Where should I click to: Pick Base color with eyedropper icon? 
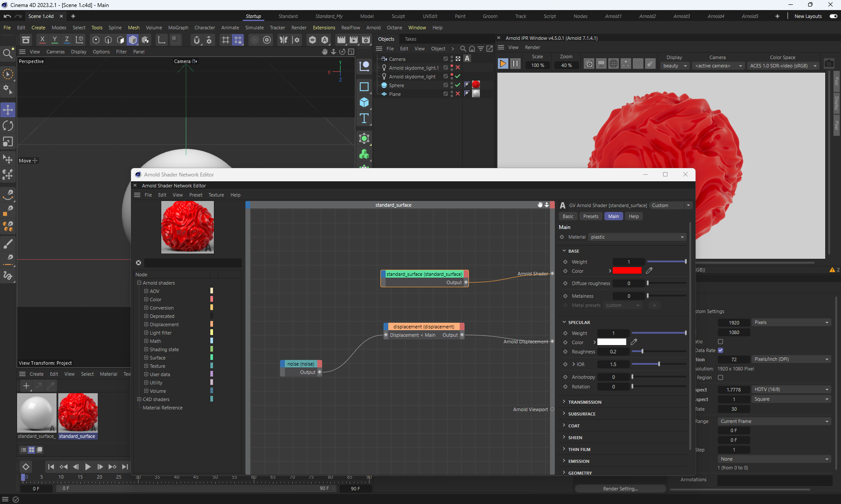pyautogui.click(x=649, y=271)
